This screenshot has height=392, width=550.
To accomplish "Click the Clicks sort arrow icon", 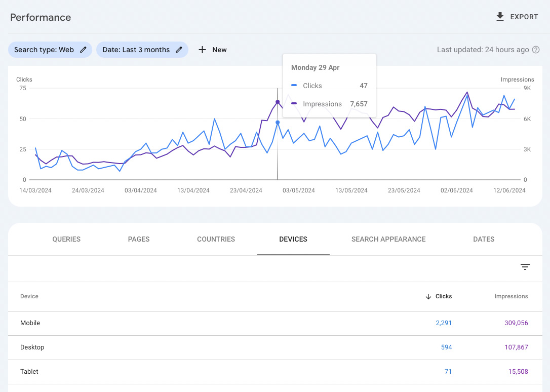I will (428, 296).
